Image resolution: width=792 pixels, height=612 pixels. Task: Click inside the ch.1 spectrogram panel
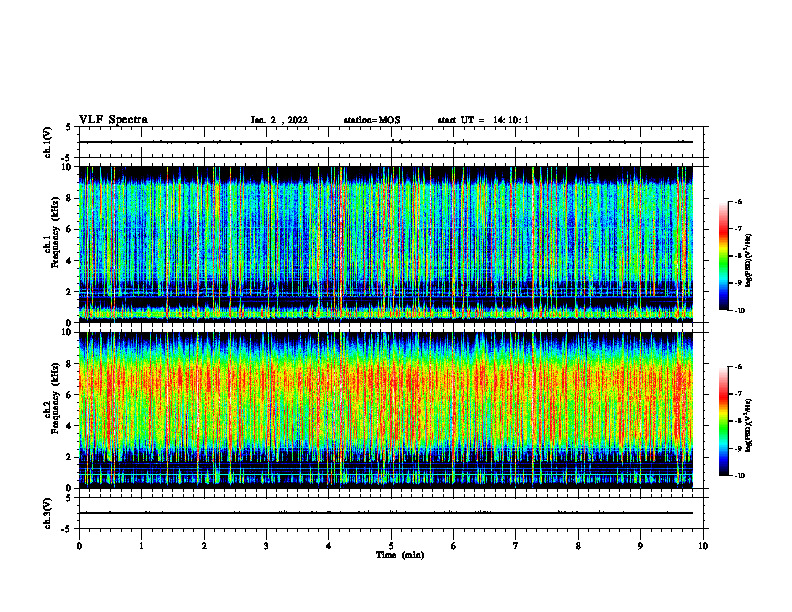(x=386, y=244)
